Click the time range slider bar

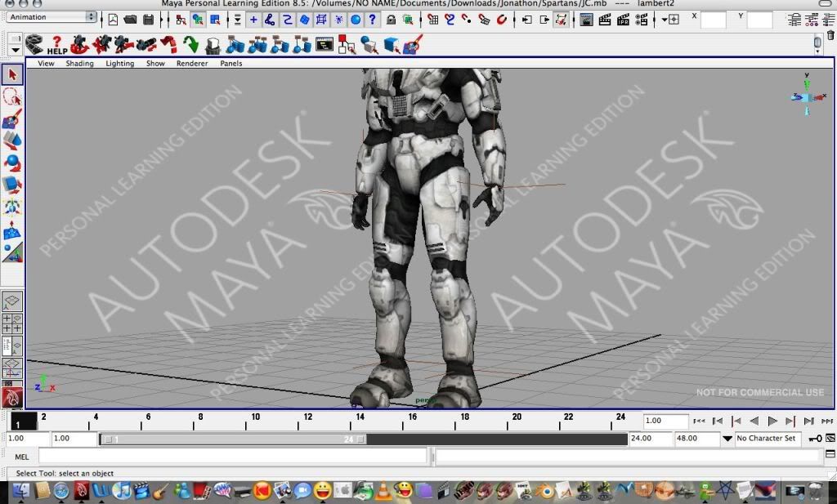[x=233, y=439]
